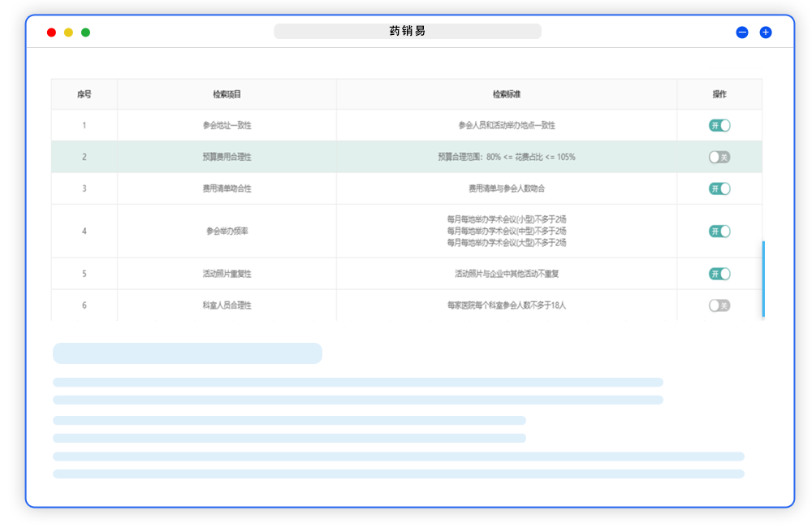Click the 参会举办频率 item cell
The image size is (812, 528).
click(x=227, y=231)
